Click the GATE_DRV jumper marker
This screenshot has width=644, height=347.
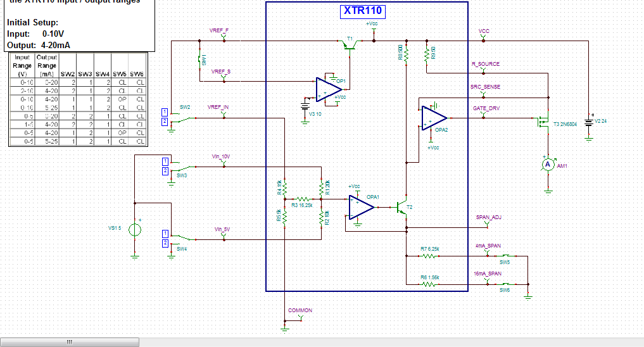[483, 115]
